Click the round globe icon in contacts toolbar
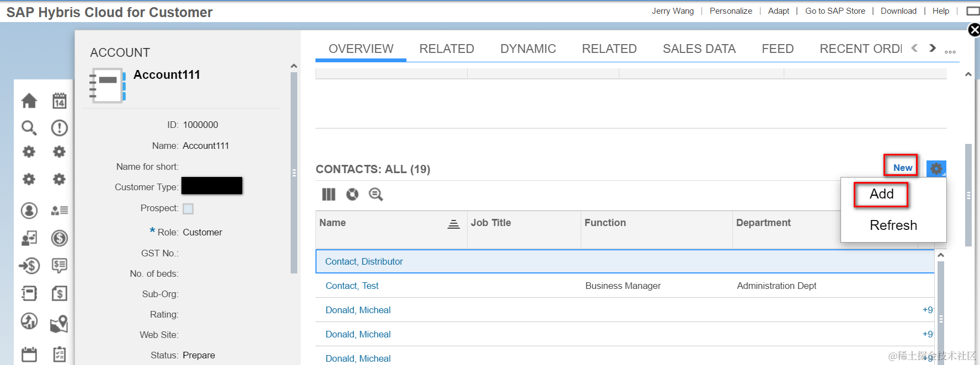980x365 pixels. [x=352, y=194]
